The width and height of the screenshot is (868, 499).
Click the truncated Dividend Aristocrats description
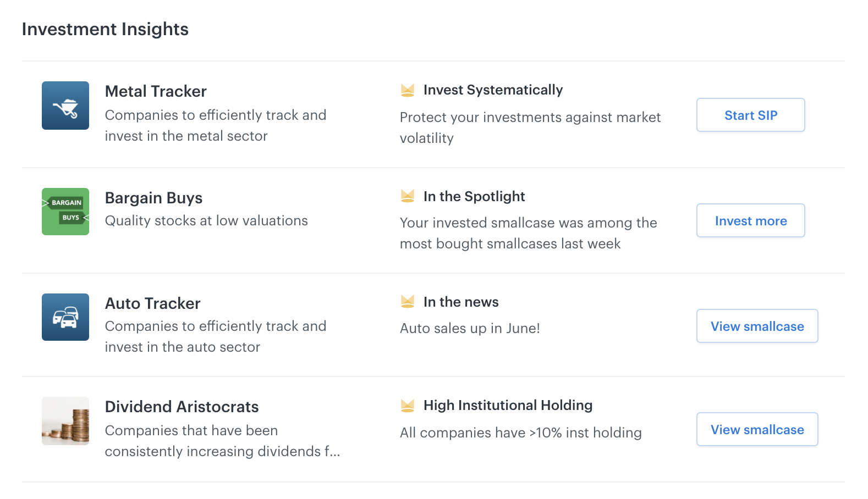[222, 441]
